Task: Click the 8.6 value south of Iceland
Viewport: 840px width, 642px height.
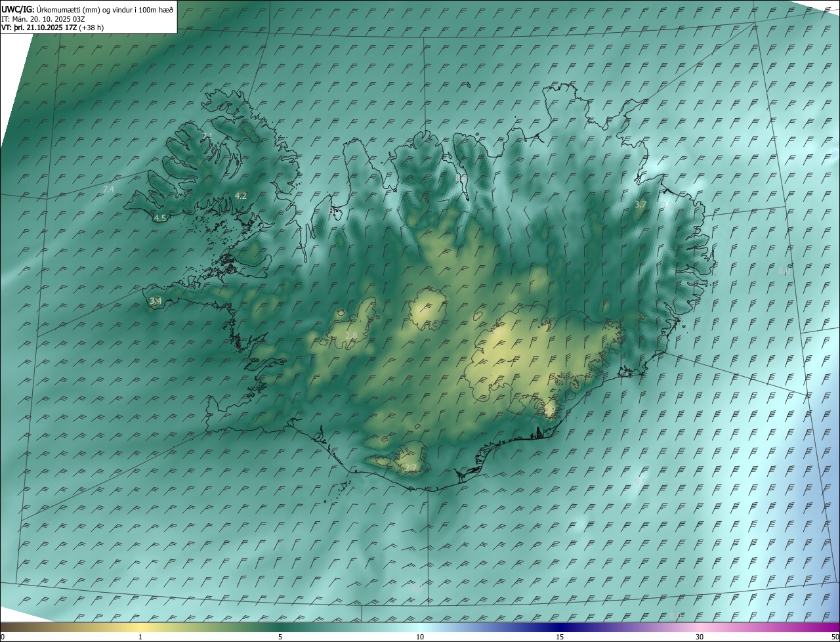Action: point(417,588)
